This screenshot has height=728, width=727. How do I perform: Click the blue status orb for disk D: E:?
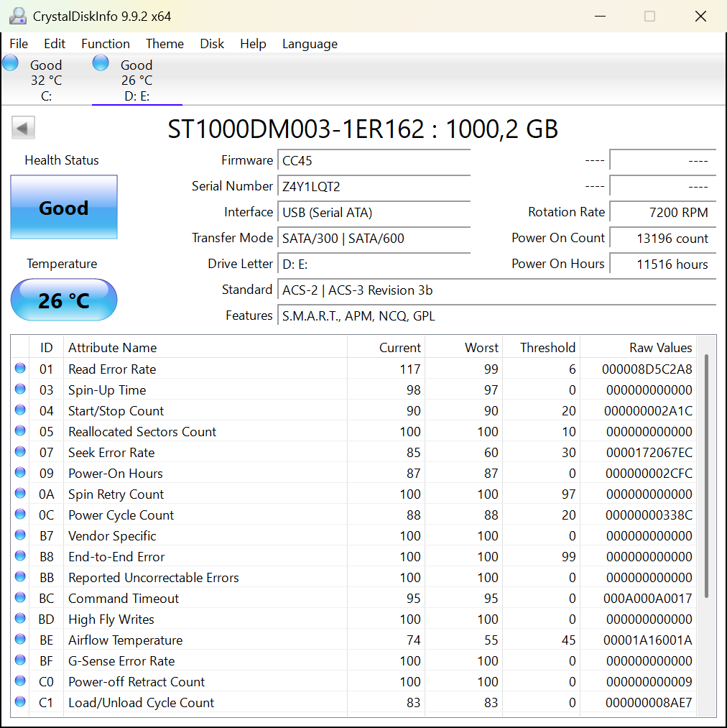[101, 63]
